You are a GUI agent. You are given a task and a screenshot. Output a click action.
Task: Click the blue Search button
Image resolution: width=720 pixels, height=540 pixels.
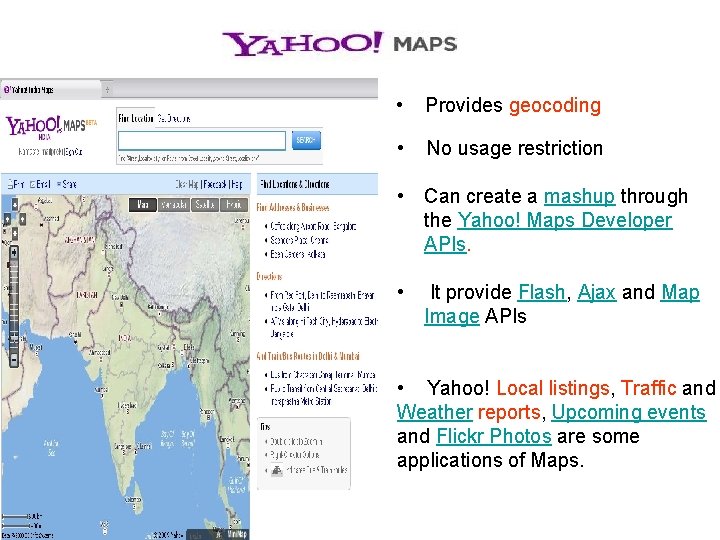(306, 140)
